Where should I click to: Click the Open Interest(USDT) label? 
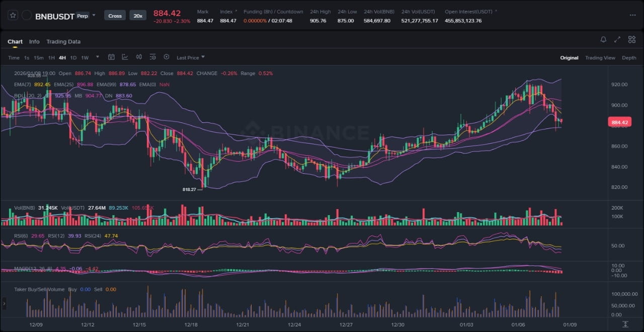469,12
